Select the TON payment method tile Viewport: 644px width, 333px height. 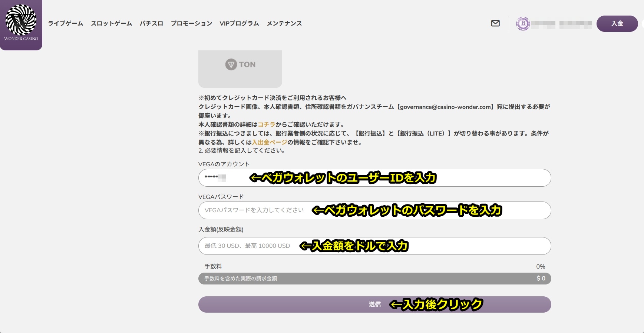point(240,69)
